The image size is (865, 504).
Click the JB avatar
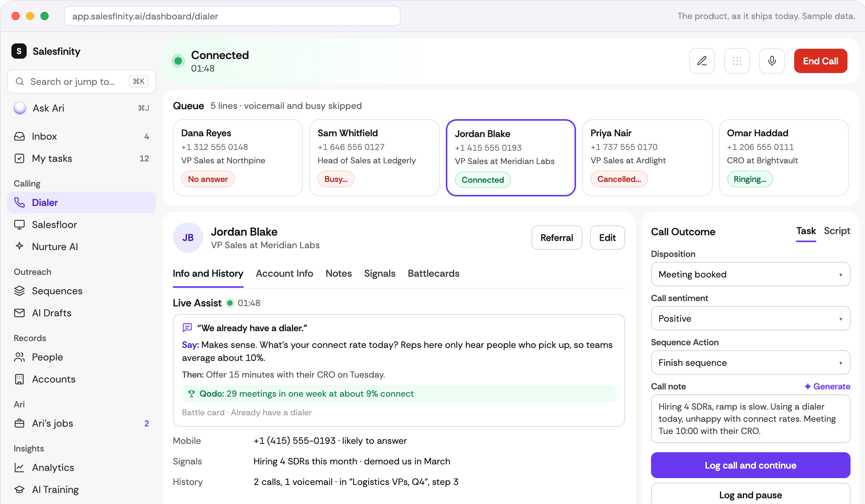(x=188, y=238)
